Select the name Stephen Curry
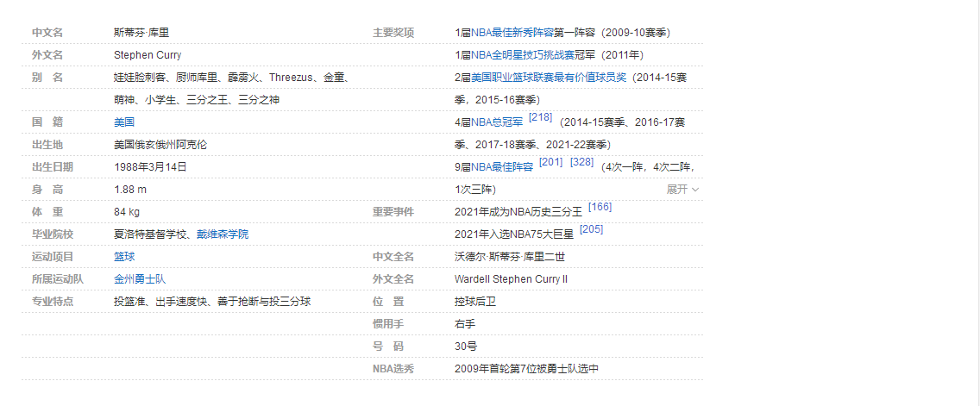980x406 pixels. 148,55
